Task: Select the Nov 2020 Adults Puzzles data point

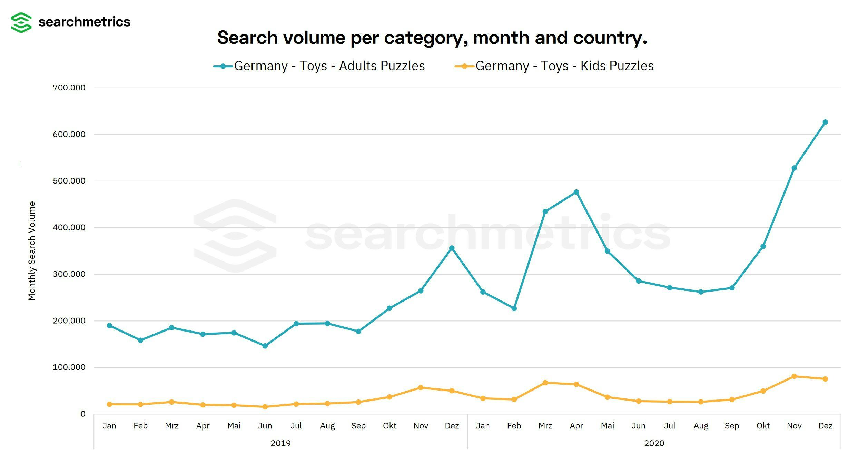Action: (794, 168)
